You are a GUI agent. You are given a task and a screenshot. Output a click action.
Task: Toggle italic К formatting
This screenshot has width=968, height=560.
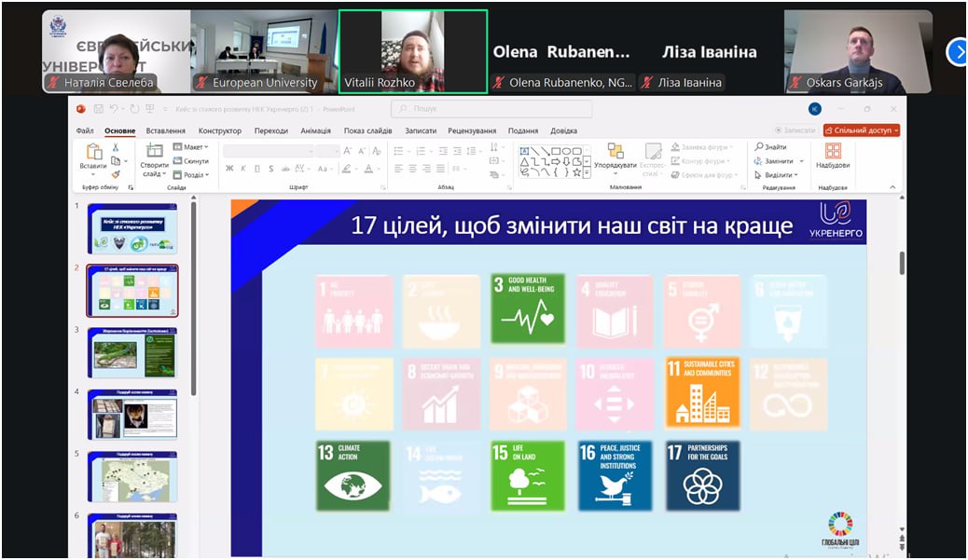[x=243, y=169]
